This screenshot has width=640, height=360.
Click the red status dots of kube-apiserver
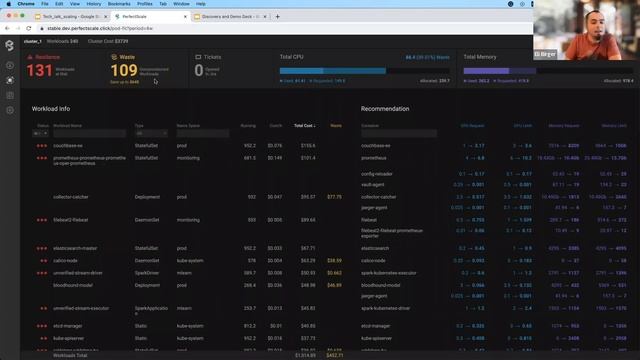pos(43,338)
